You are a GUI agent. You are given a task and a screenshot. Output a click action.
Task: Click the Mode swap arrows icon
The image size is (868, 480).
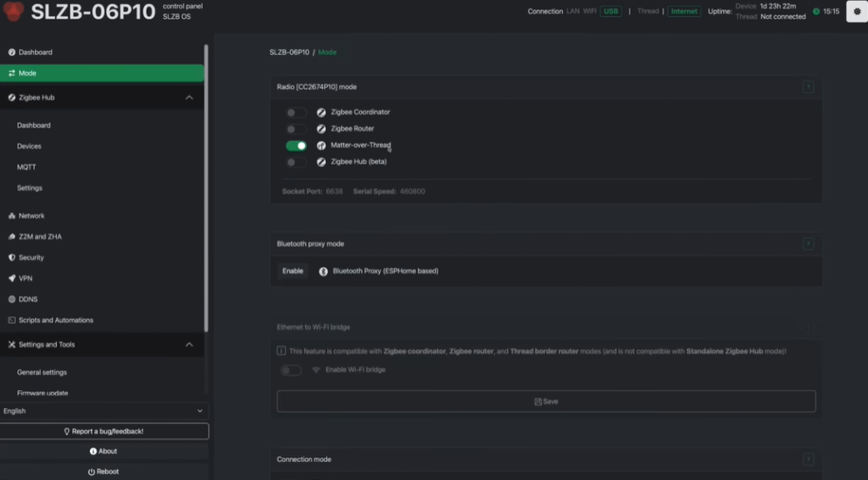tap(12, 73)
